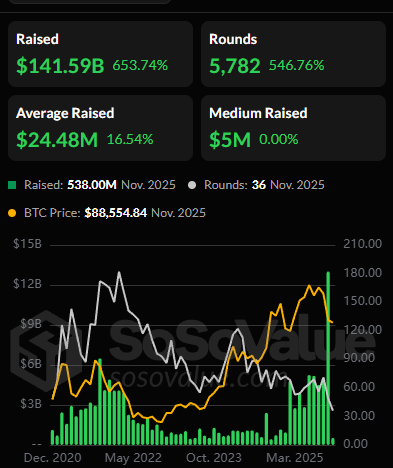Click the 546.76% rounds change

click(x=296, y=65)
